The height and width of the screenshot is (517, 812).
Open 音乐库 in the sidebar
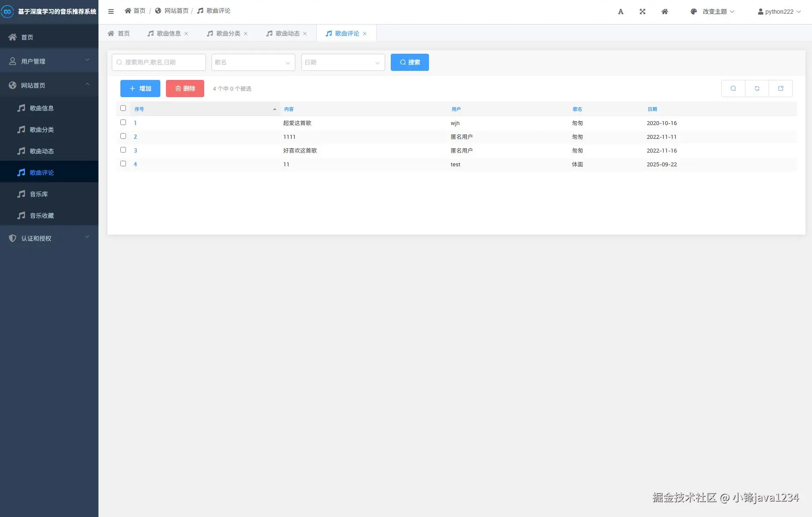click(49, 194)
